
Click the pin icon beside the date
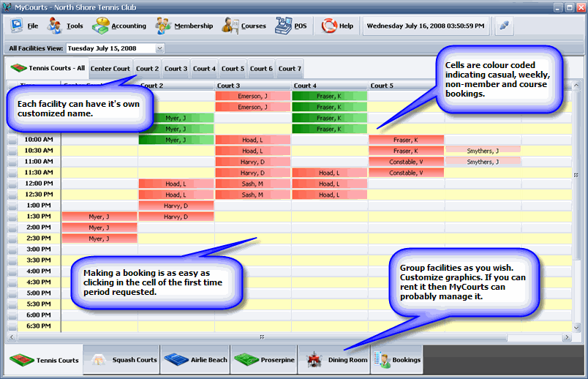[x=504, y=26]
